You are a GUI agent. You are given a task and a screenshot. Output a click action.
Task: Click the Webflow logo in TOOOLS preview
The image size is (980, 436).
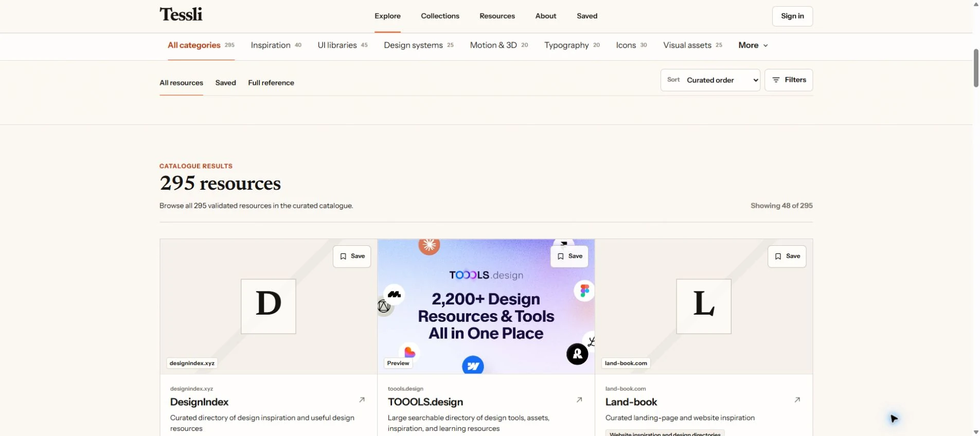point(473,366)
